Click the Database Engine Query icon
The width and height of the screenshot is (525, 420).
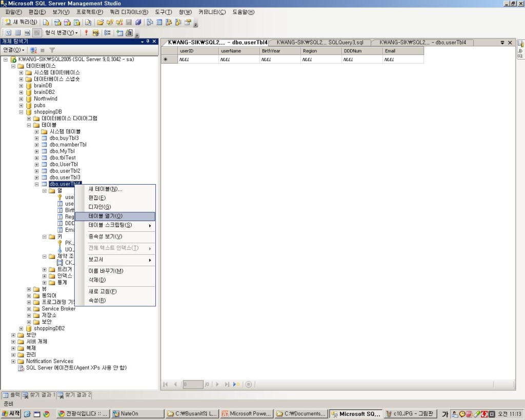[x=46, y=23]
